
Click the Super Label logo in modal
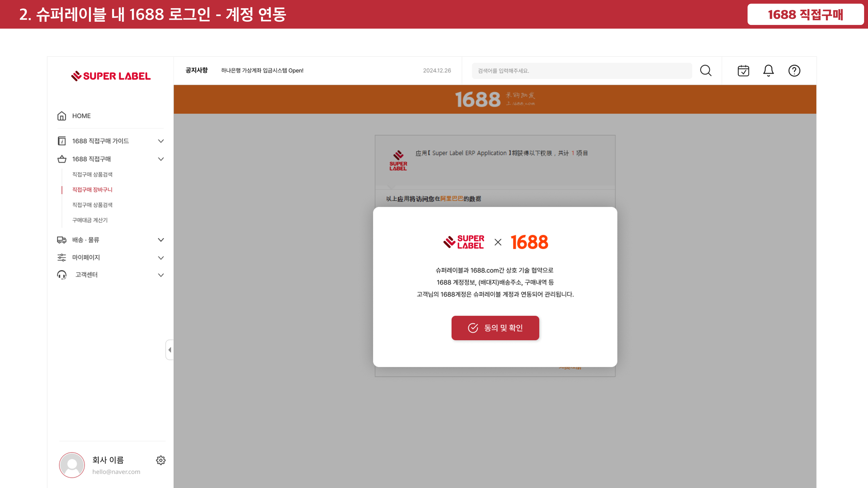pos(464,242)
